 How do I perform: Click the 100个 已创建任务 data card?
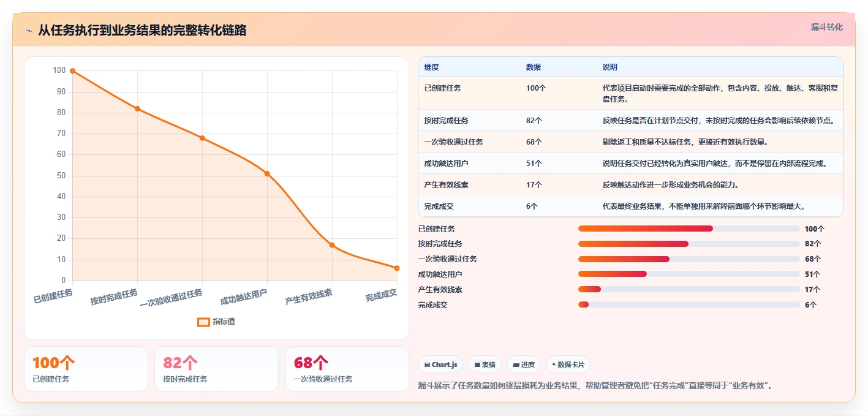tap(86, 369)
